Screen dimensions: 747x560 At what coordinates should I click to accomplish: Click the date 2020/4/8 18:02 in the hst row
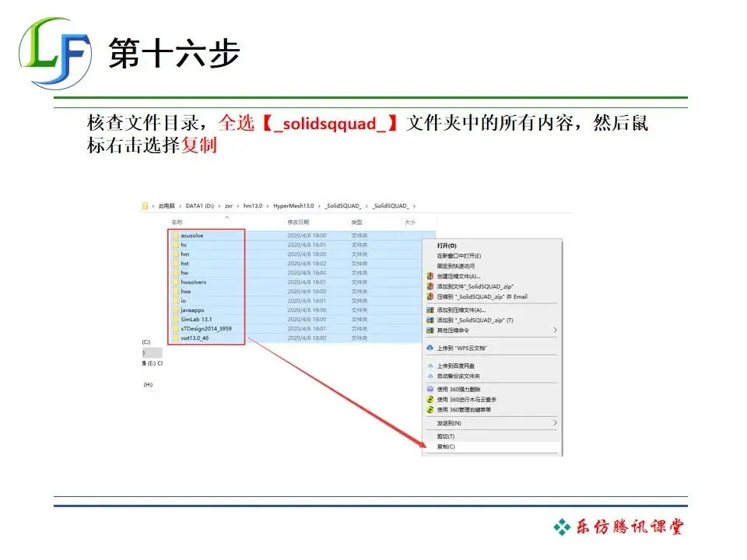[x=307, y=264]
